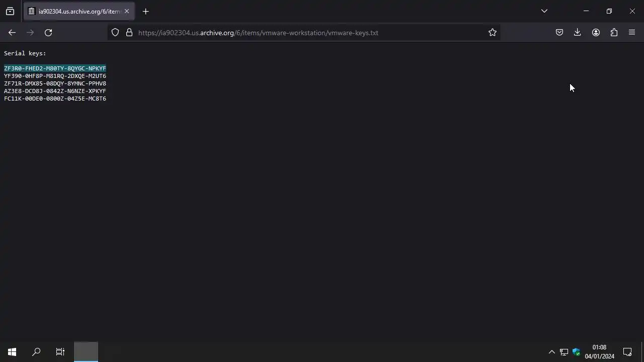The height and width of the screenshot is (362, 644).
Task: View site security padlock details
Action: pyautogui.click(x=129, y=32)
